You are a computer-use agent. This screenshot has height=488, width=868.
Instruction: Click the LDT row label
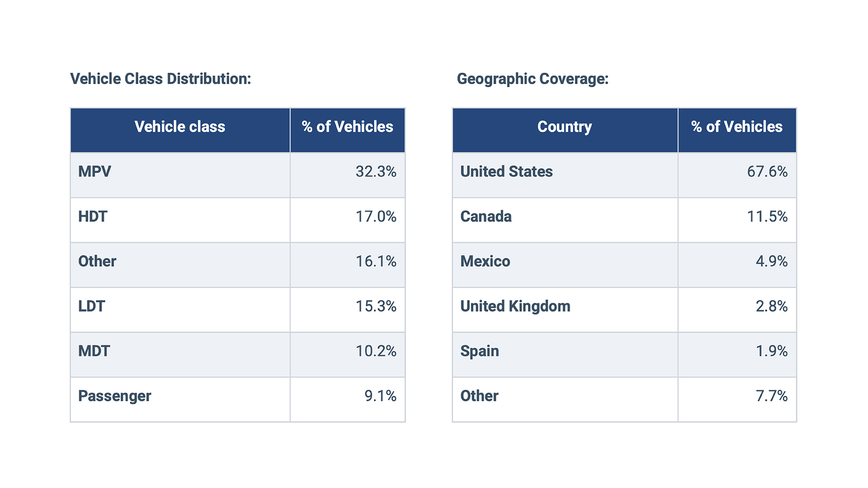[x=92, y=306]
